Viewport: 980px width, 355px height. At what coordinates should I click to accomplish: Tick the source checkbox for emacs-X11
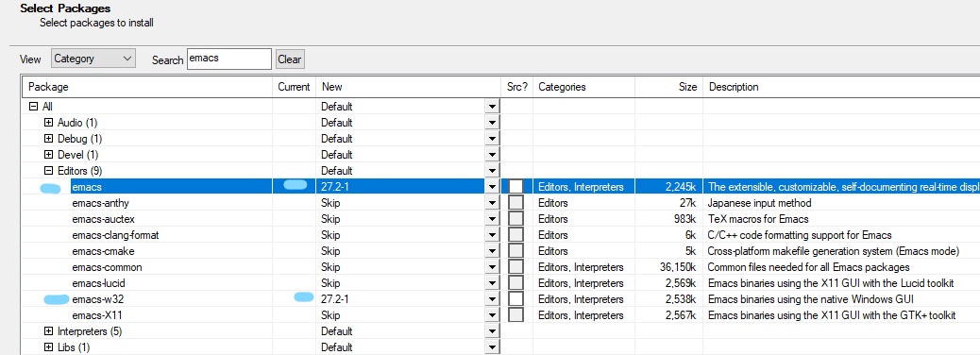point(515,315)
